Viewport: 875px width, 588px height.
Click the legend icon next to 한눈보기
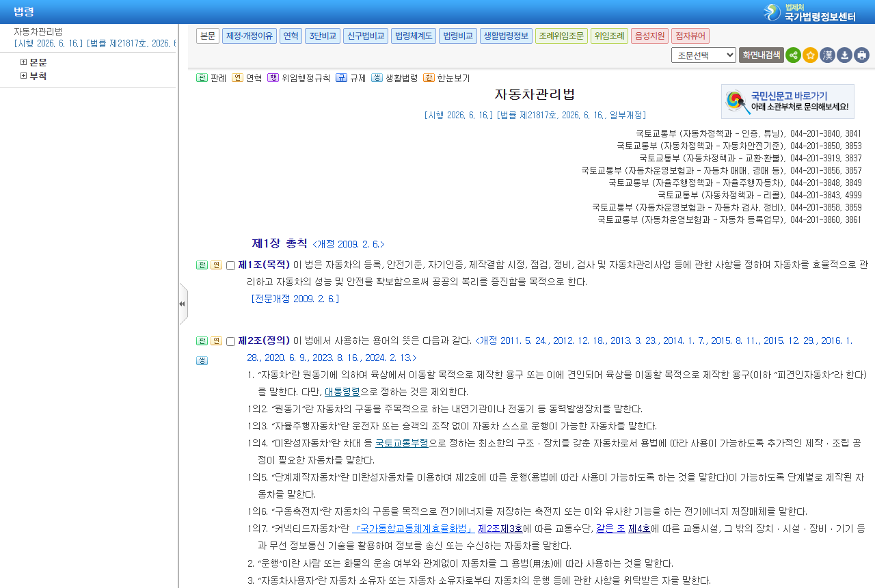click(x=429, y=78)
